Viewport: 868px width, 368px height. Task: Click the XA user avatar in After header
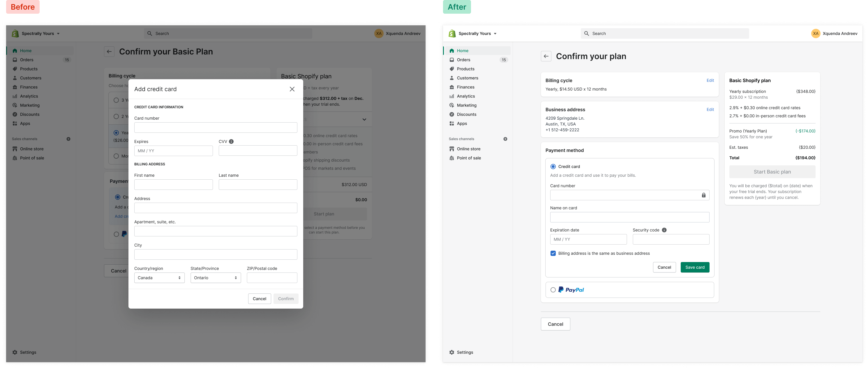tap(816, 33)
